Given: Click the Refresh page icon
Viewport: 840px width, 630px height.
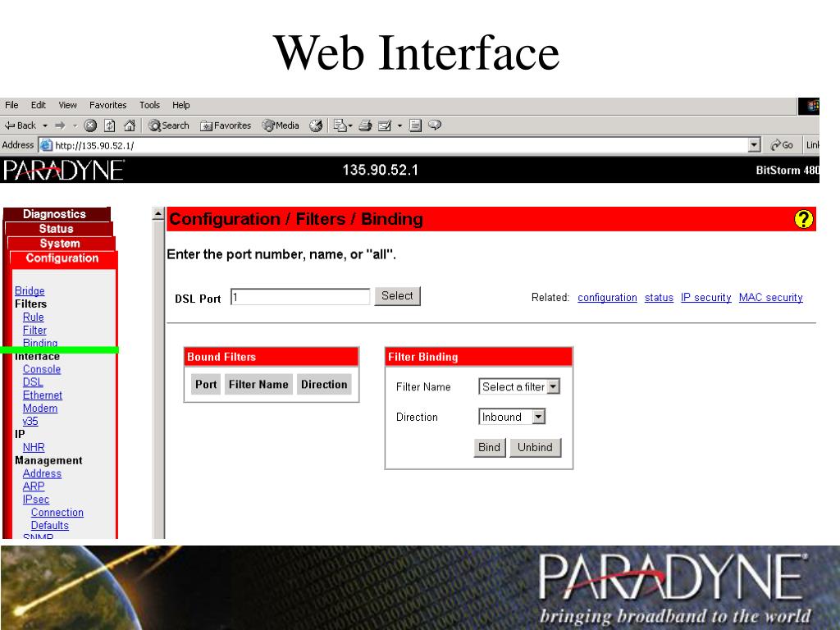Looking at the screenshot, I should coord(109,126).
